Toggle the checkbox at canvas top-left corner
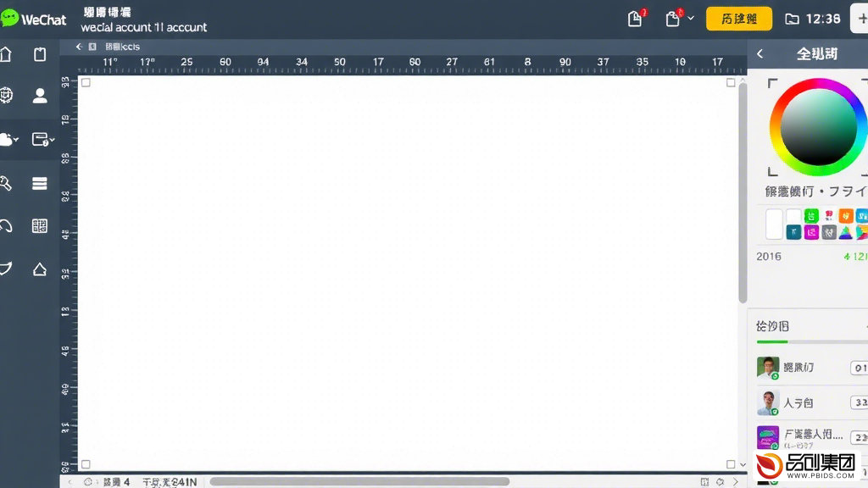The width and height of the screenshot is (868, 488). [x=86, y=82]
